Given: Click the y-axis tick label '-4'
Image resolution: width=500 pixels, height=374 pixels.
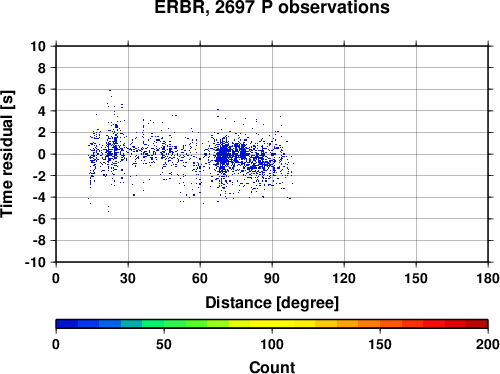Looking at the screenshot, I should [x=39, y=197].
